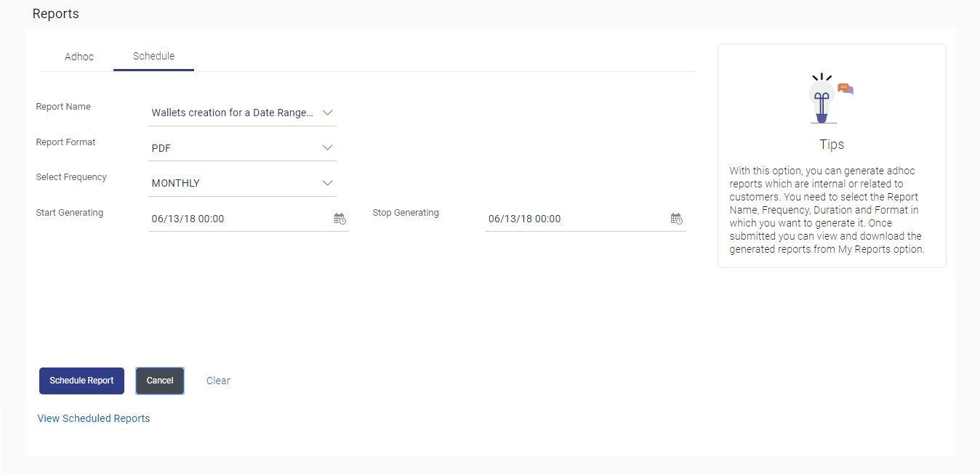Screen dimensions: 980x475
Task: Click the Tips lightbulb illustration
Action: [827, 99]
